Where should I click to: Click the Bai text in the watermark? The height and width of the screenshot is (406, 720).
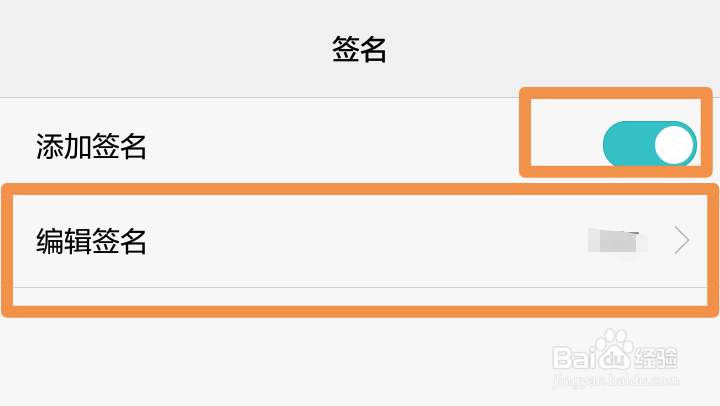click(573, 358)
